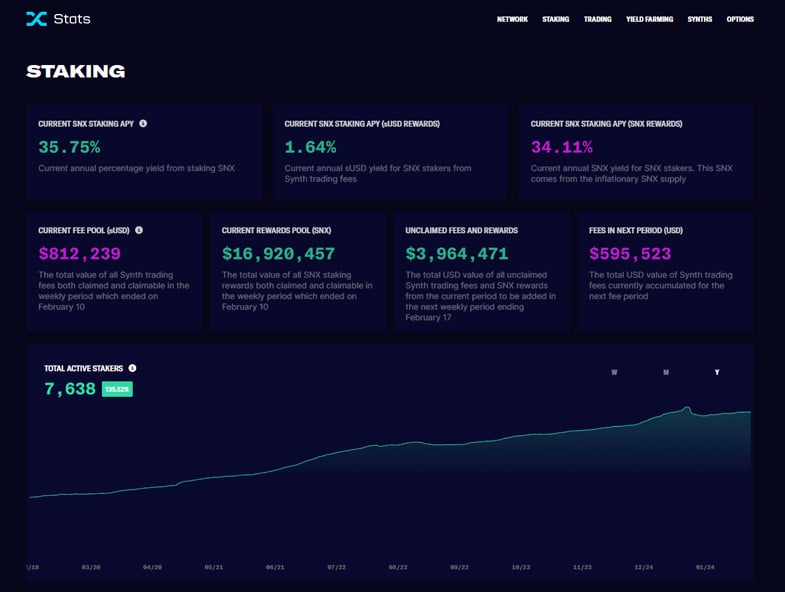Viewport: 785px width, 592px height.
Task: Click the 12/24 chart axis label
Action: (644, 567)
